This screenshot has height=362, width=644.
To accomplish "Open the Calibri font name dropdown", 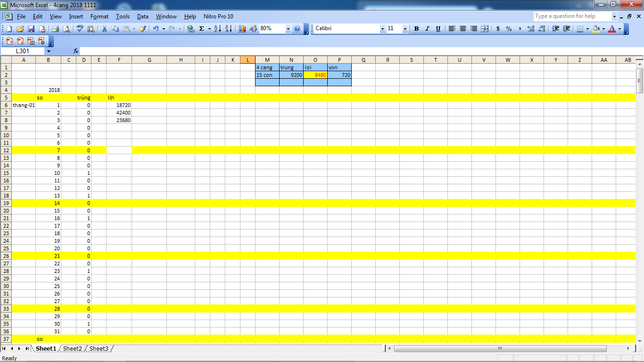I will coord(382,29).
